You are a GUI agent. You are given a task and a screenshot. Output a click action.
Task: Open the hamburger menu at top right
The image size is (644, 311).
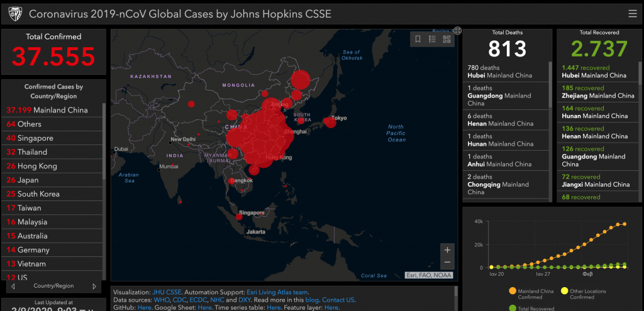click(632, 14)
